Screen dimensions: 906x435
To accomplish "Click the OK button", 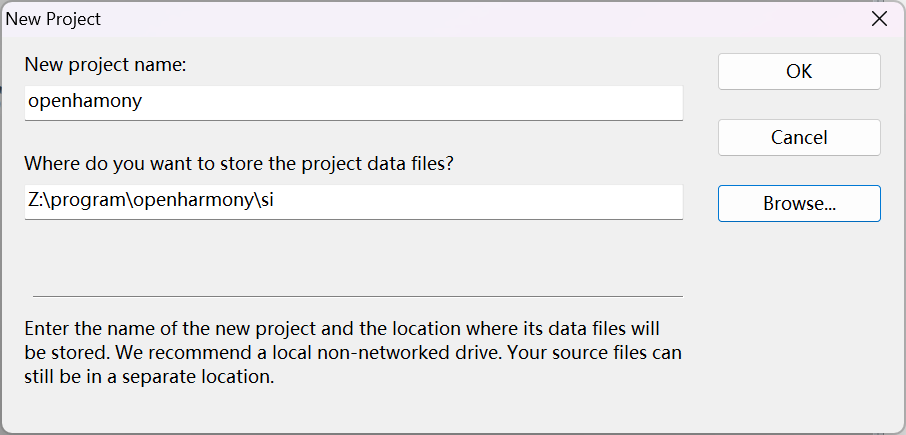I will point(799,72).
